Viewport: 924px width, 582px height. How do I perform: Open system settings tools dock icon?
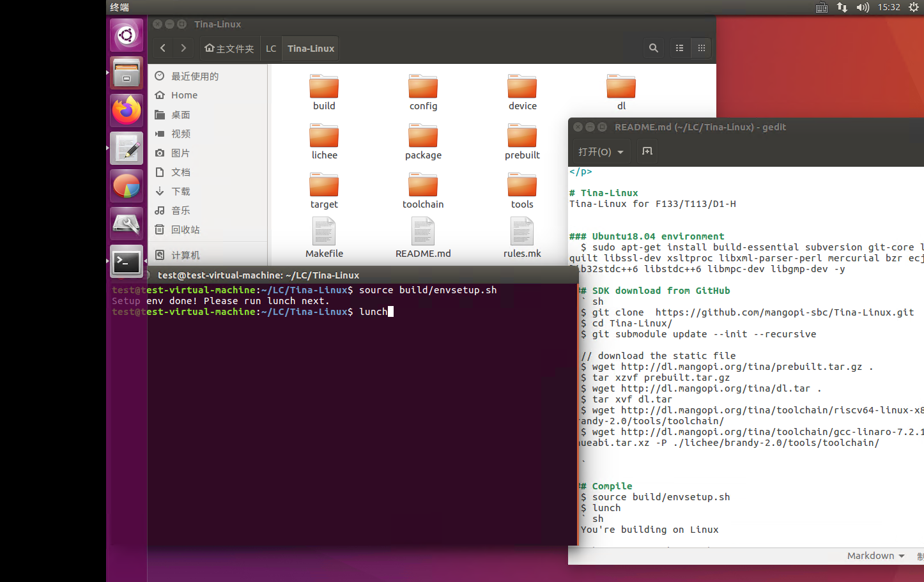point(127,224)
